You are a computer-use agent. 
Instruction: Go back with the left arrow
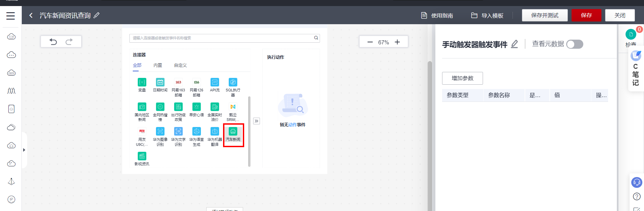[x=31, y=15]
